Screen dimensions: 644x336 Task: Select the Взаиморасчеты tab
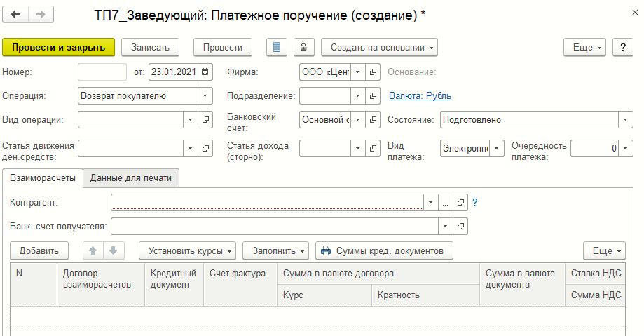pyautogui.click(x=43, y=178)
